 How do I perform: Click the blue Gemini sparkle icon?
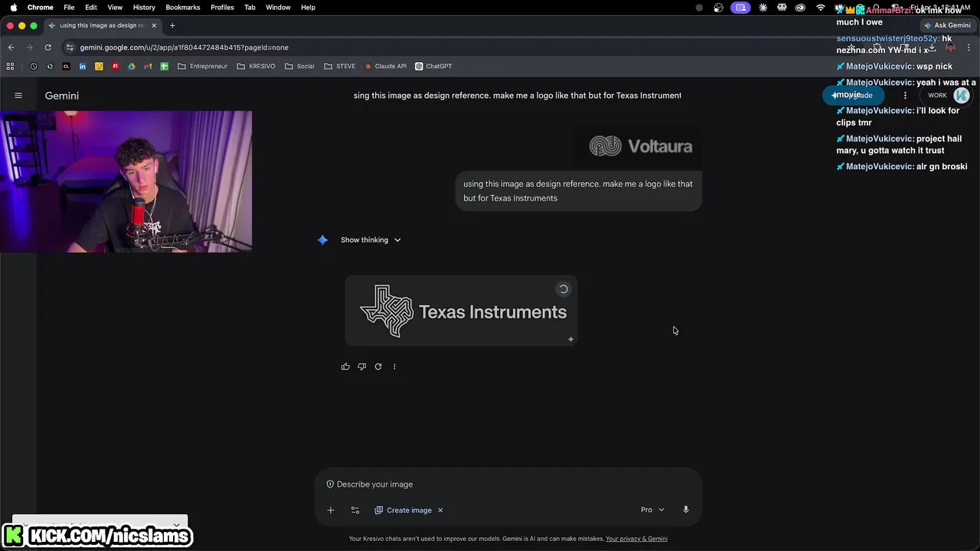click(x=322, y=240)
